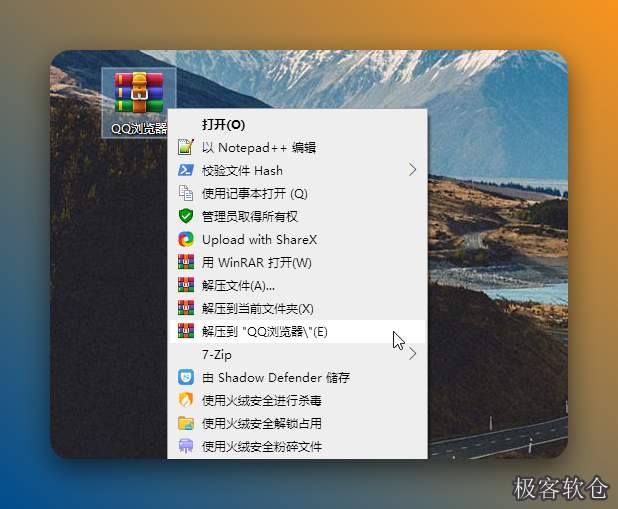
Task: Click the QQ浏览器 file name label
Action: 139,128
